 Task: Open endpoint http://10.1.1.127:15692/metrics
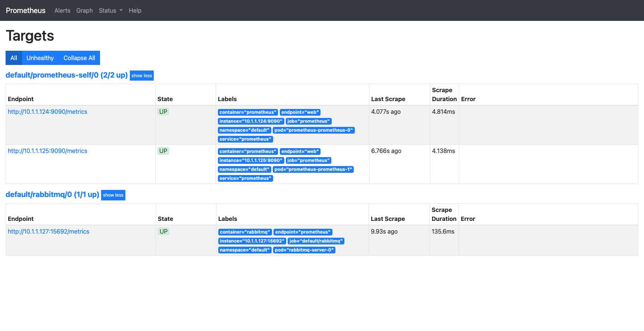[x=49, y=231]
